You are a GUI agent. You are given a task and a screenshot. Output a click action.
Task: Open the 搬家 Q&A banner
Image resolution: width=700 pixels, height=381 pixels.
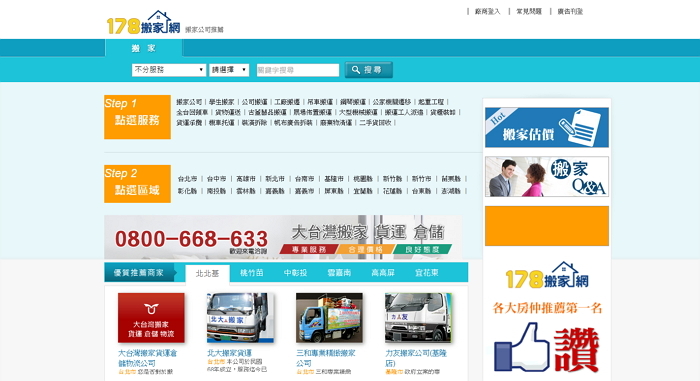(546, 176)
